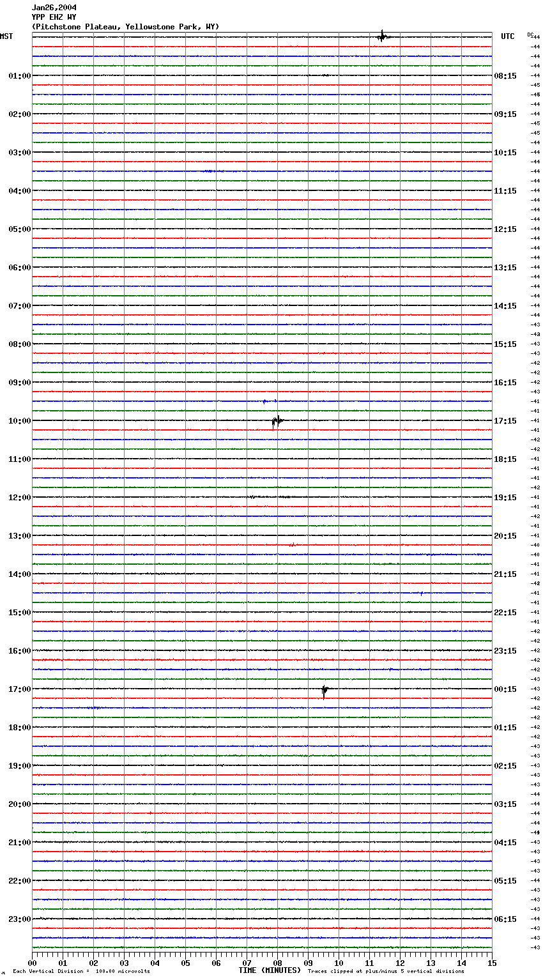Viewport: 543px width, 980px height.
Task: Click the seismic event on the top trace
Action: pos(383,36)
